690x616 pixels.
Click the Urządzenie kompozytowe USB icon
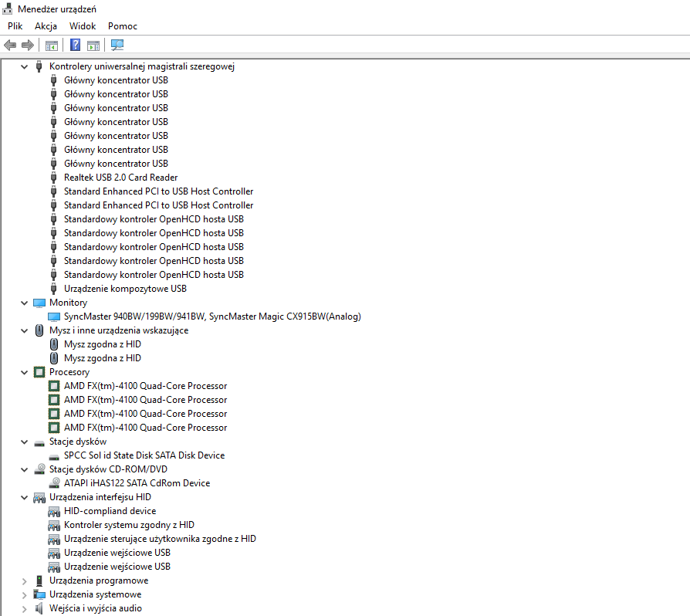tap(54, 289)
